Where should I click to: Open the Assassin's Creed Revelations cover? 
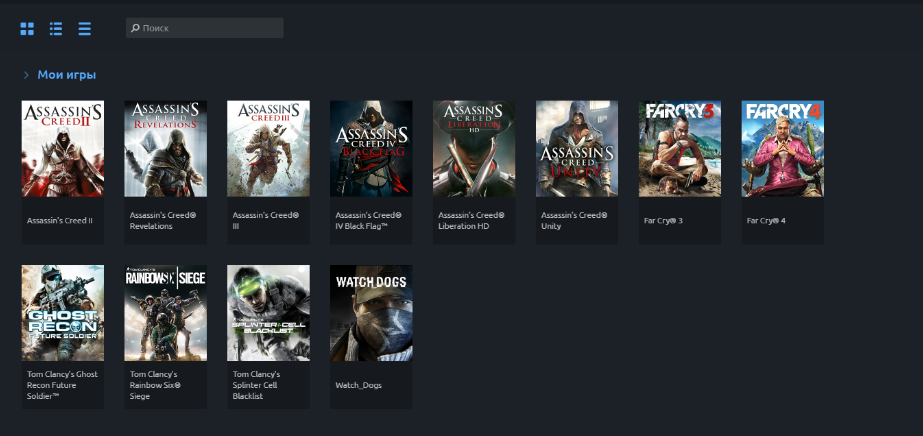165,148
